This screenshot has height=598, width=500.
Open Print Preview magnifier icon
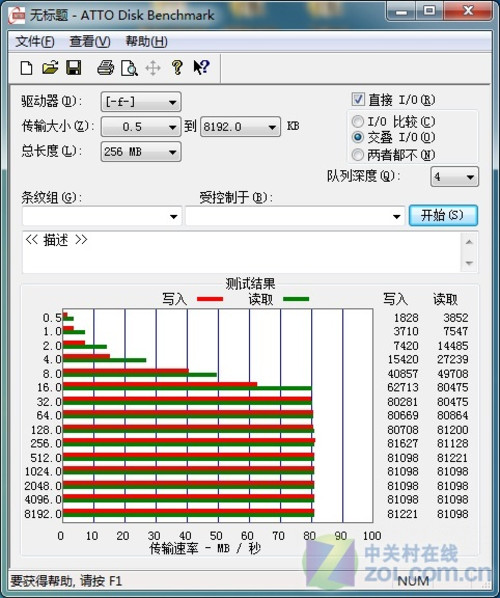[x=129, y=68]
